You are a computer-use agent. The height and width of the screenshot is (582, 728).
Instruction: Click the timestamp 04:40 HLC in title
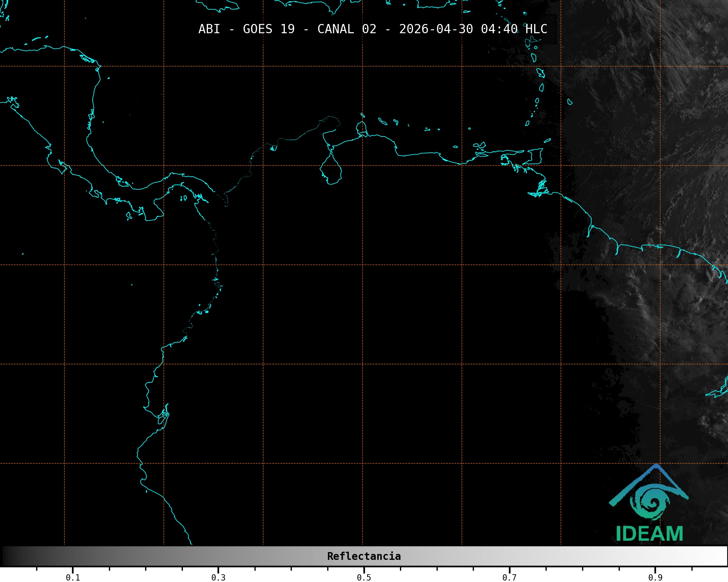pyautogui.click(x=514, y=29)
